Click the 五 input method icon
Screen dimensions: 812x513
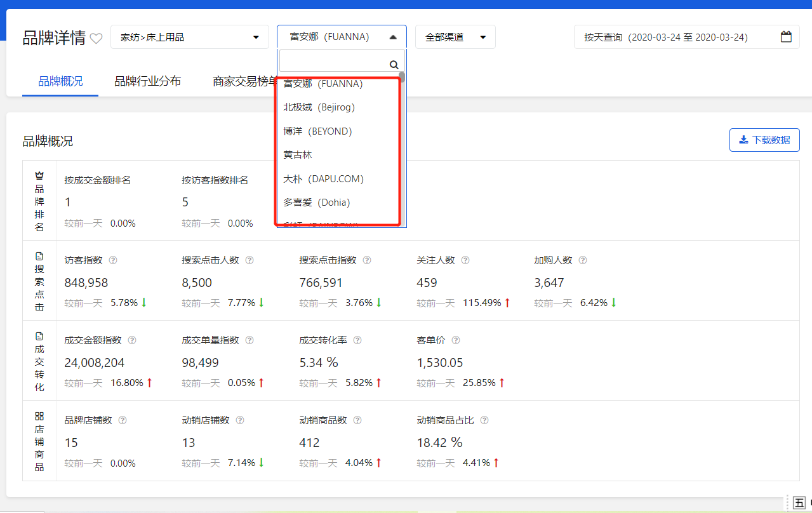(x=799, y=503)
